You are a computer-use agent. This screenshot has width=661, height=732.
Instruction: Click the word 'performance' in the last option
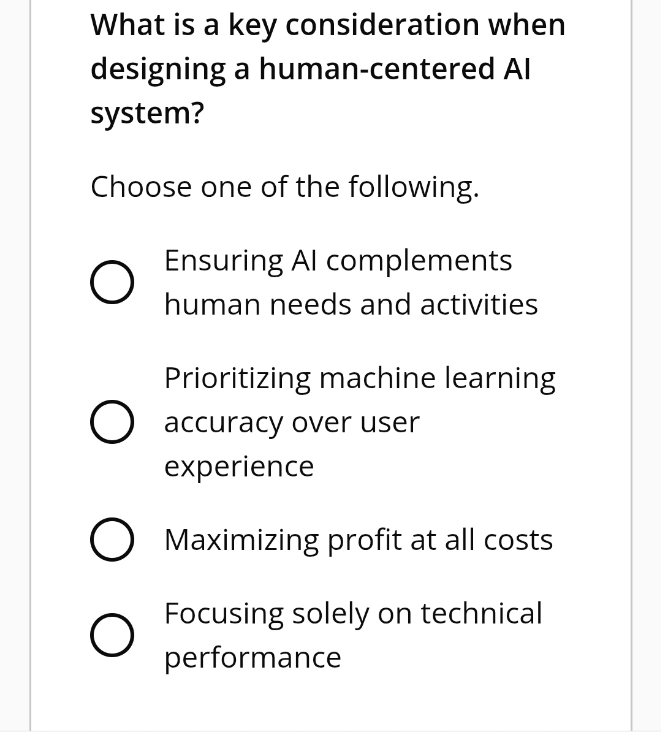tap(253, 658)
